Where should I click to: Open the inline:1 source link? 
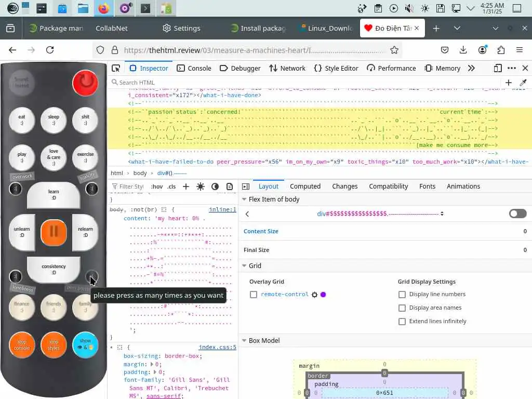(222, 210)
